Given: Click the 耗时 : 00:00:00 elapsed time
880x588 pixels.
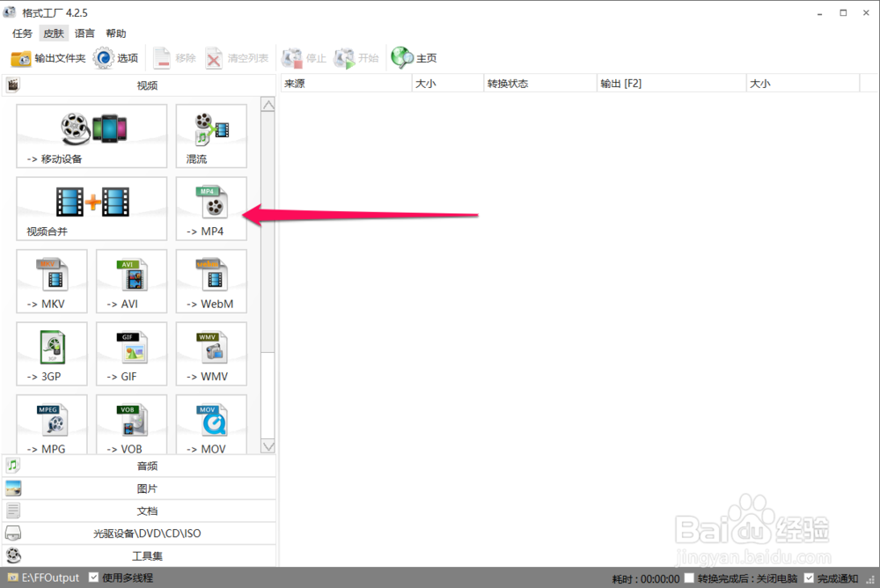Looking at the screenshot, I should 645,578.
